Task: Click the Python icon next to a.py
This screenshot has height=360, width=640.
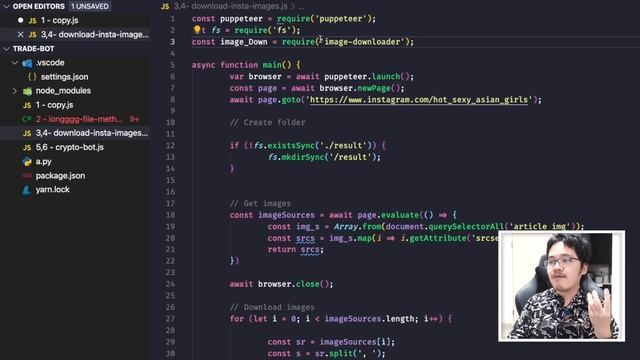Action: pos(27,162)
